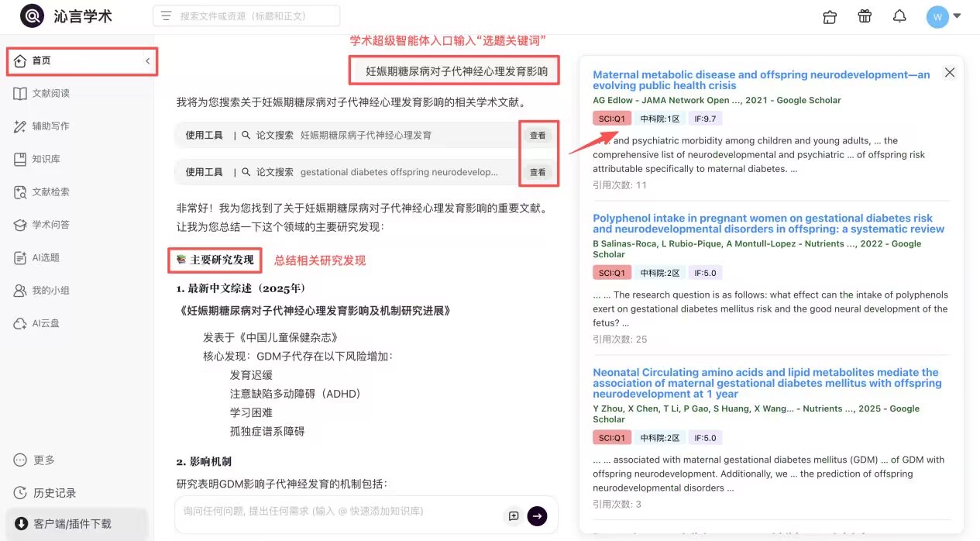
Task: Click the SCI:Q1 quality badge on first result
Action: coord(611,118)
